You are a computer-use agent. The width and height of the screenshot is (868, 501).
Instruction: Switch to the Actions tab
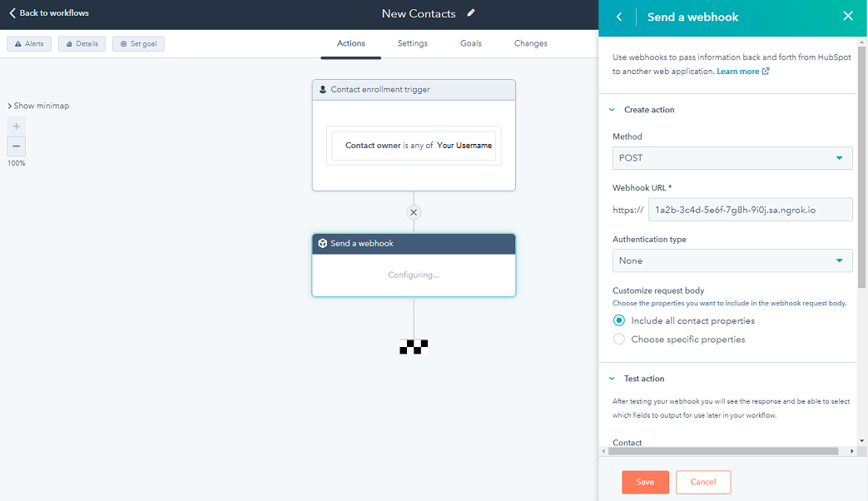351,43
